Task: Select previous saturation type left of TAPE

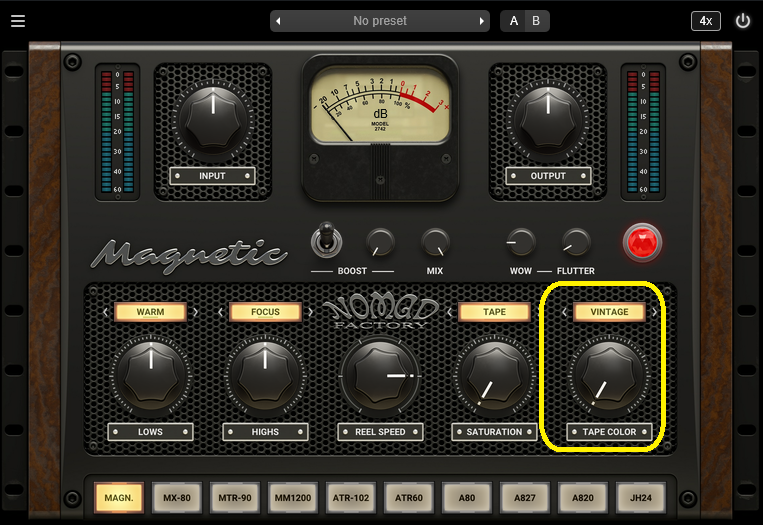Action: [x=450, y=312]
